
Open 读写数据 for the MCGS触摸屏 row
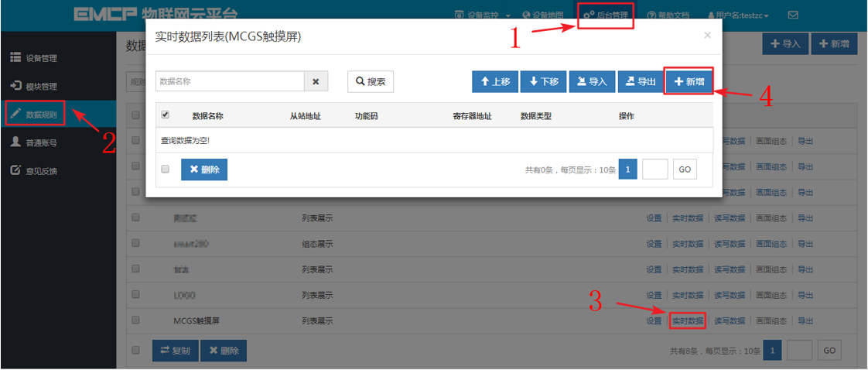coord(730,320)
